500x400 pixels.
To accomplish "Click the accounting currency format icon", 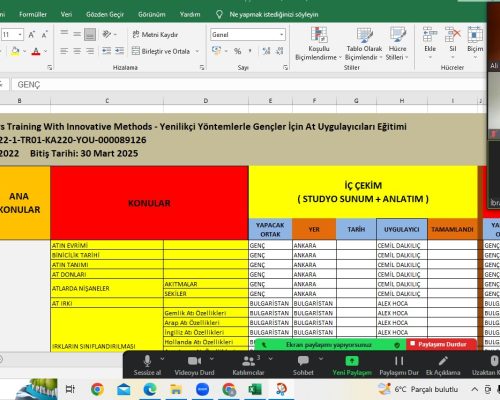I will pos(217,51).
